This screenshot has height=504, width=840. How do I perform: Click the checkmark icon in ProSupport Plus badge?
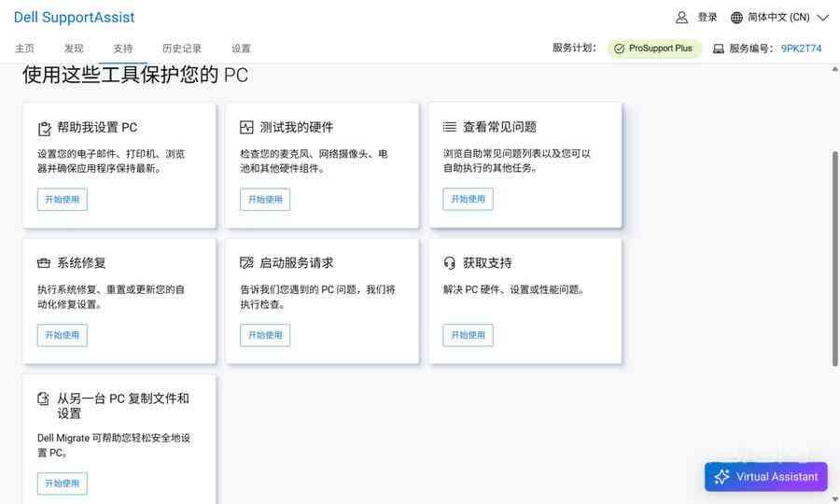(620, 49)
